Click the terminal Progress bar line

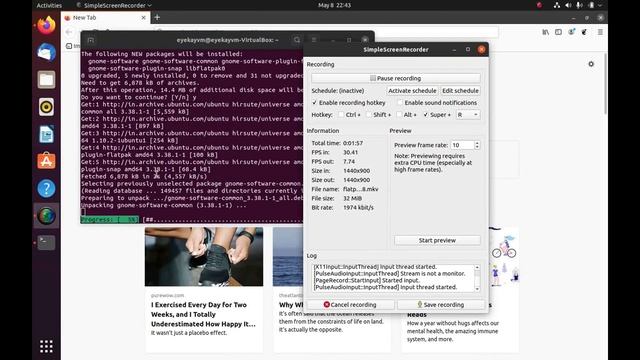(192, 220)
